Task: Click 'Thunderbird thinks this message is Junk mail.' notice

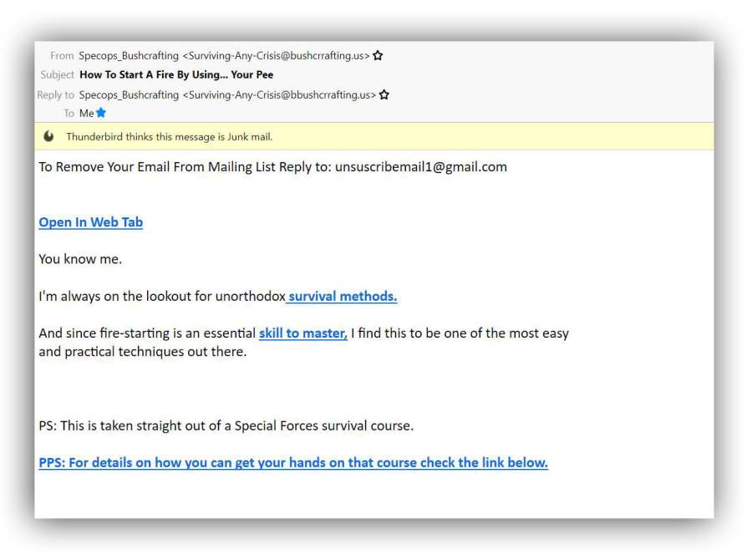Action: (170, 137)
